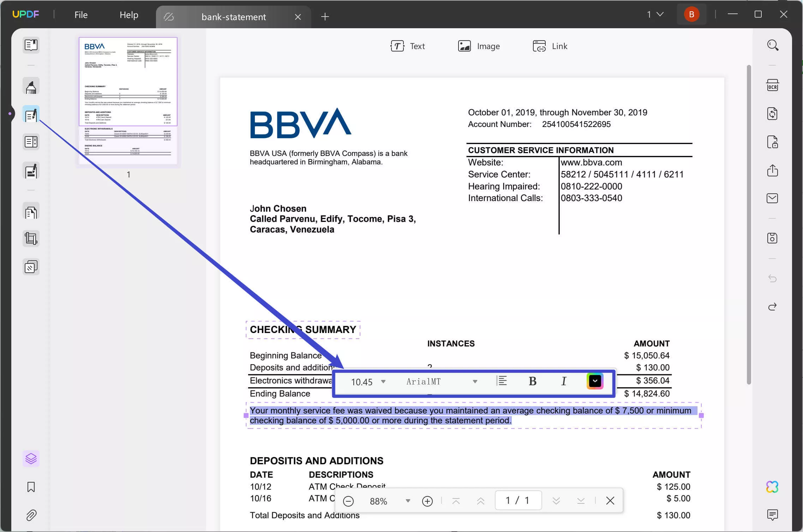Open the Reader mode panel

pos(31,45)
